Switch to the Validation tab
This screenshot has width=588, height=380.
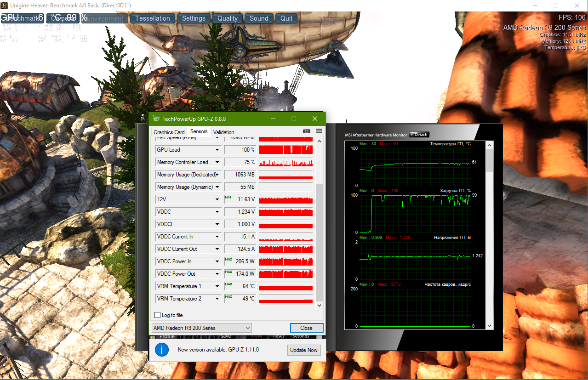[224, 132]
